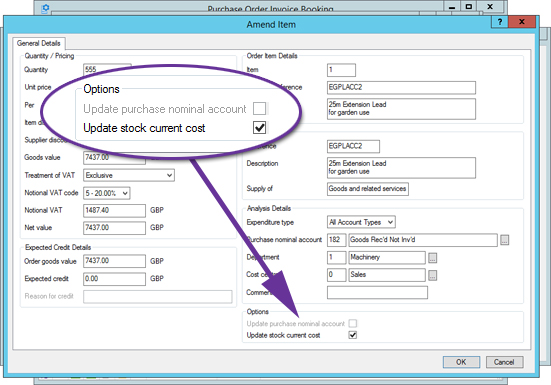The width and height of the screenshot is (551, 385).
Task: Select the General Details tab
Action: coord(39,43)
